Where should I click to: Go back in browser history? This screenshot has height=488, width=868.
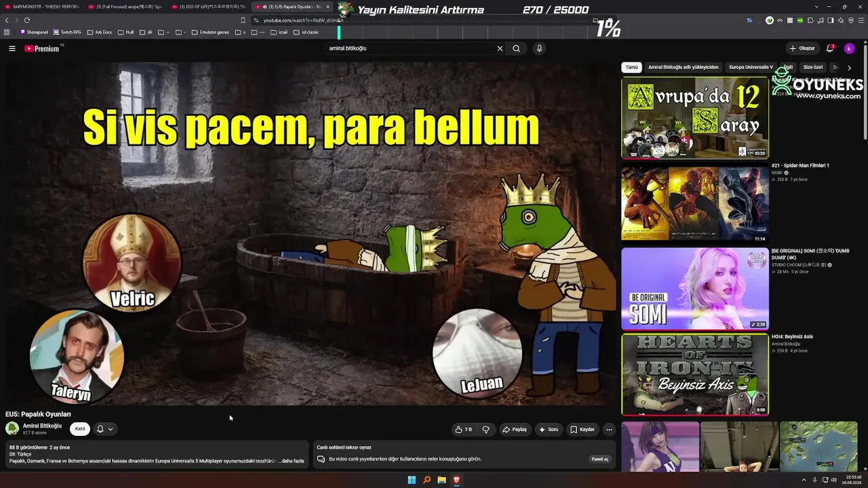[7, 20]
